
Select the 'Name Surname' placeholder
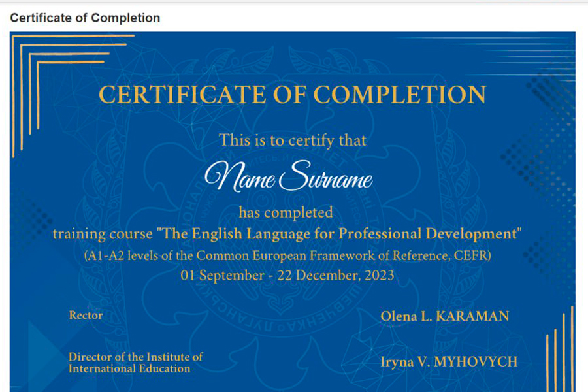pyautogui.click(x=288, y=177)
